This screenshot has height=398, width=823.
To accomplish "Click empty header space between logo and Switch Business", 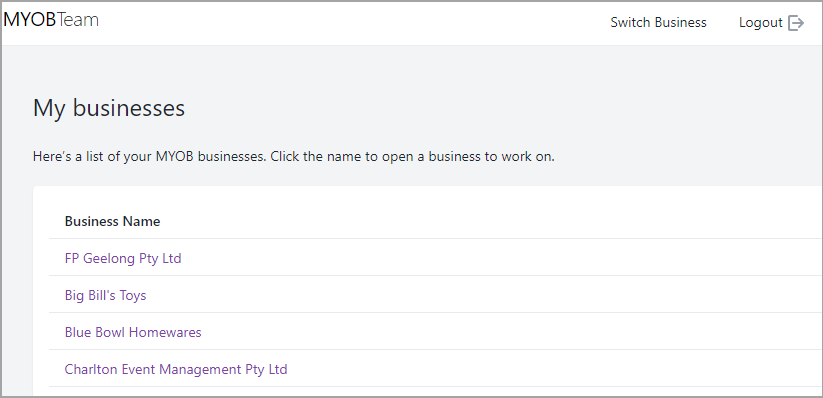I will click(354, 23).
